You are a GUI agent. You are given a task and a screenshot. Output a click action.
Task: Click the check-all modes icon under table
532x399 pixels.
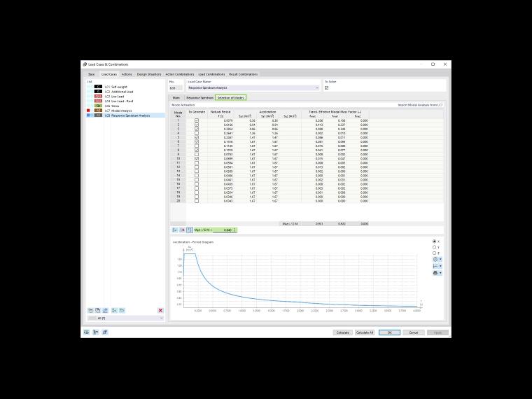point(175,230)
